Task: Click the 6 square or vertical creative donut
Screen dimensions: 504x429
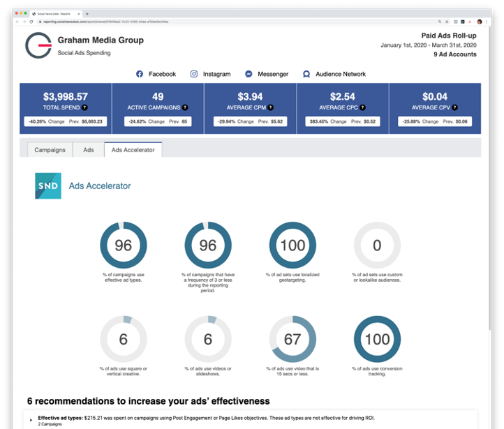Action: point(124,339)
